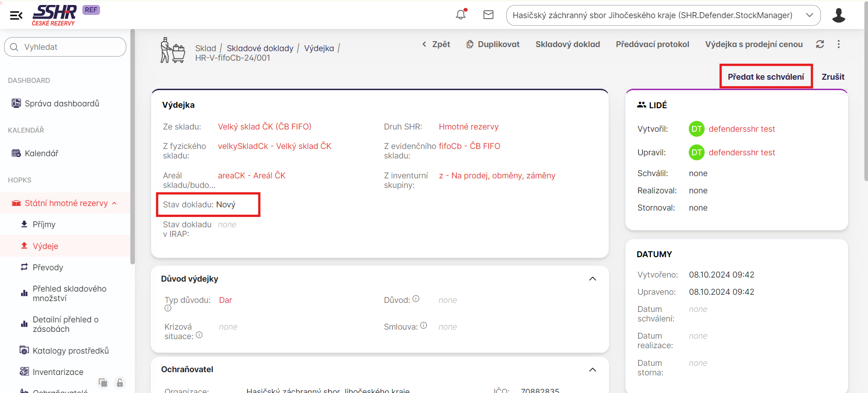Click the info icon beside Důvod
The image size is (868, 393).
(x=416, y=299)
